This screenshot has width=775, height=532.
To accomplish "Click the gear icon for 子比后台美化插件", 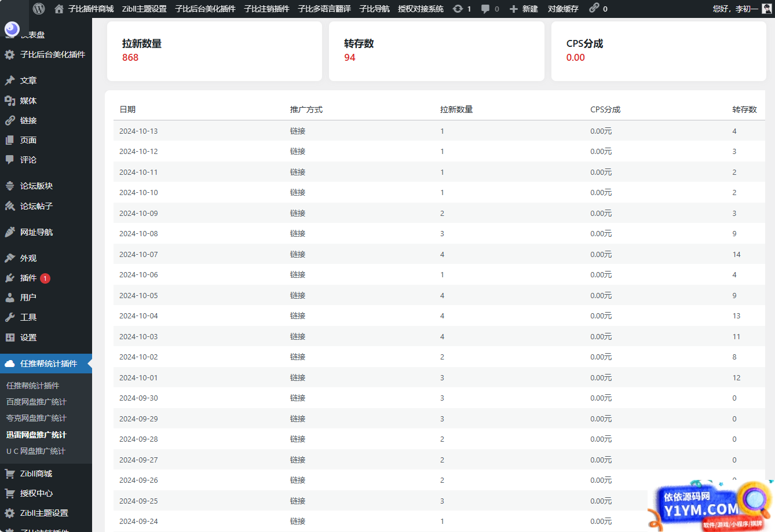I will (x=10, y=54).
